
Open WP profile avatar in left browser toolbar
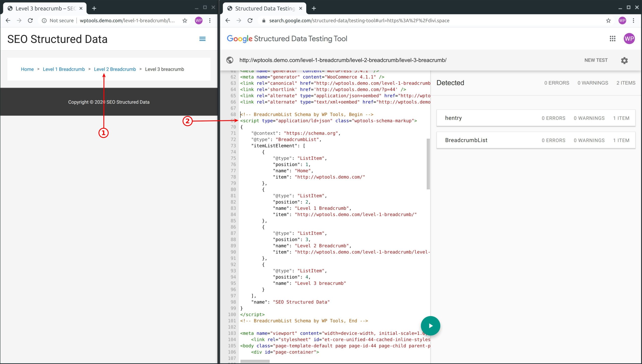[199, 21]
